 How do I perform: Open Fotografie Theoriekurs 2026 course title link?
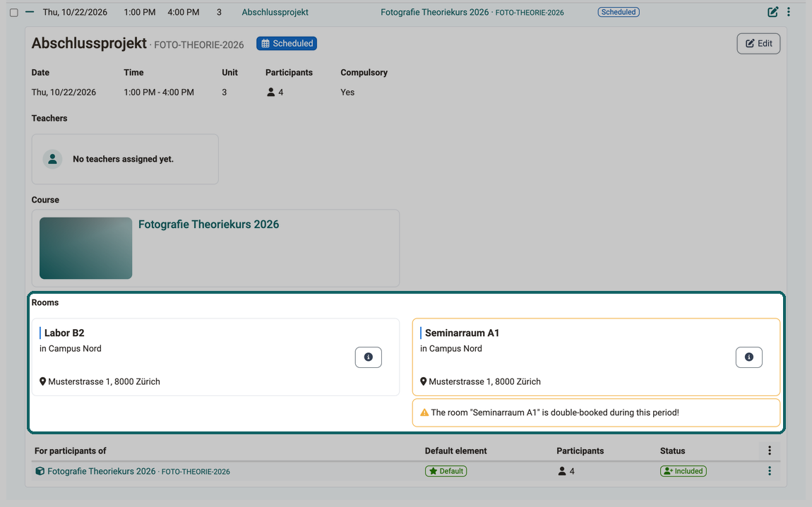coord(209,225)
